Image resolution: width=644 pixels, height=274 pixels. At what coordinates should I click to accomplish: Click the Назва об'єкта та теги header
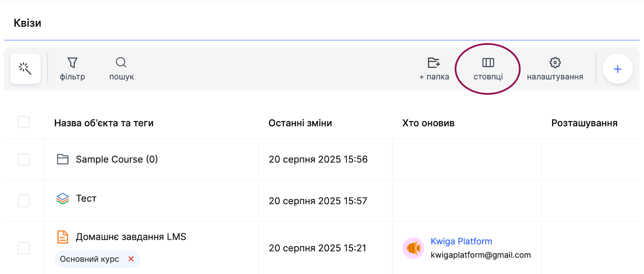point(104,123)
